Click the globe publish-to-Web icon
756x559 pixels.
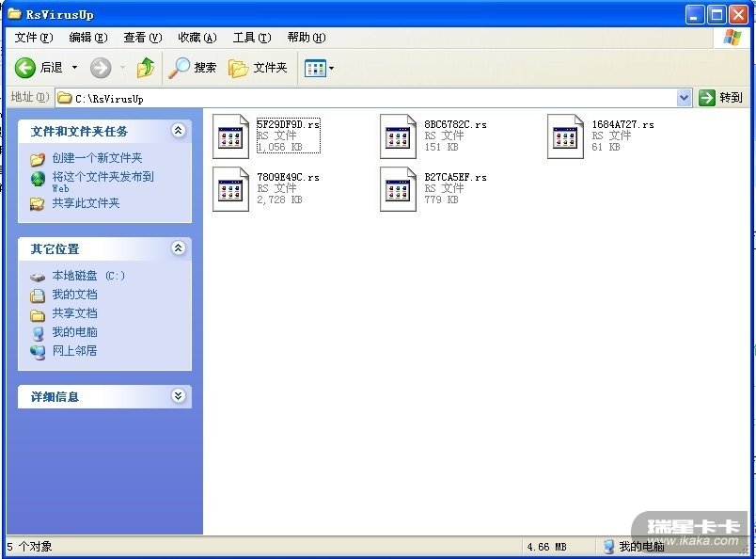coord(37,179)
